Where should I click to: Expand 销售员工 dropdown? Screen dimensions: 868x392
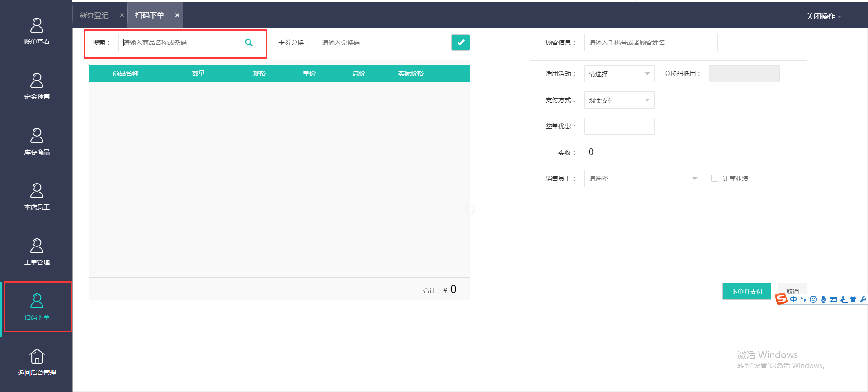coord(642,179)
